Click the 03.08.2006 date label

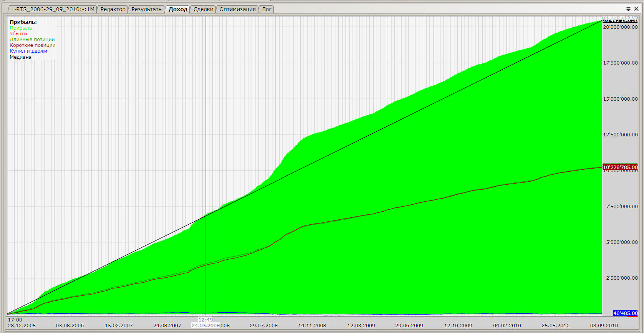pyautogui.click(x=70, y=326)
